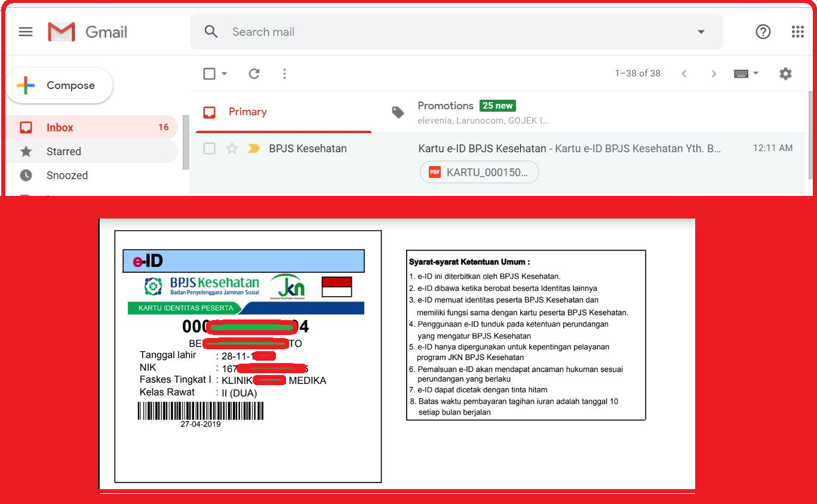The image size is (817, 504).
Task: Click the date 27-04-2019
Action: [201, 424]
